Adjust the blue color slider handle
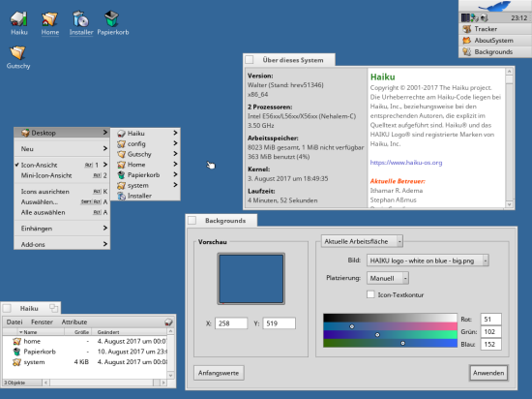Screen dimensions: 532x399 [x=402, y=343]
